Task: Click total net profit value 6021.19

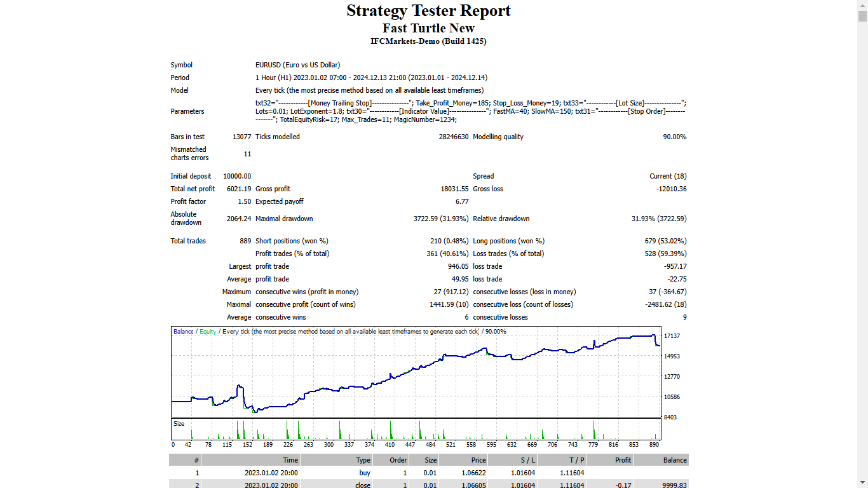Action: click(x=239, y=189)
